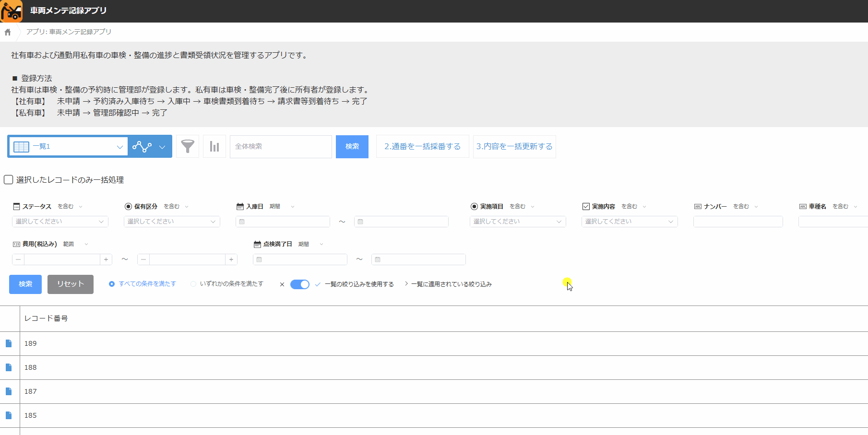
Task: Open the filter funnel icon
Action: [x=188, y=147]
